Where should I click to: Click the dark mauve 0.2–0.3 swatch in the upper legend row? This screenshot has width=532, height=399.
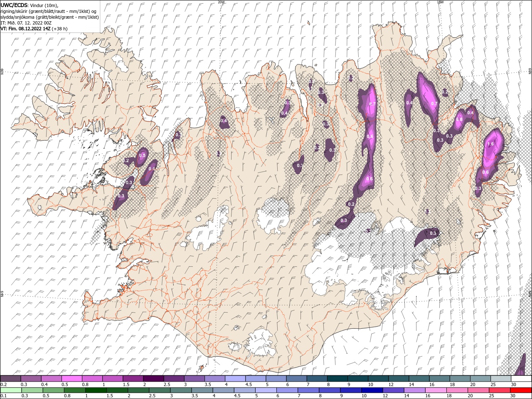tap(11, 379)
